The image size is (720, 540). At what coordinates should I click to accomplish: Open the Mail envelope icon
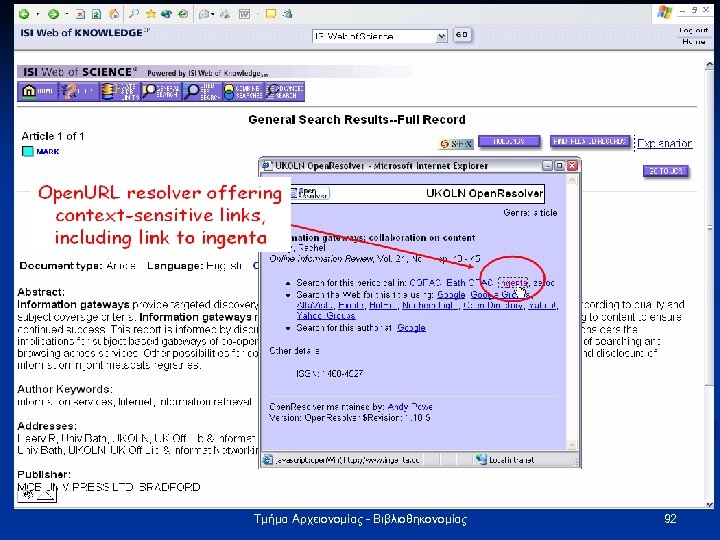click(203, 14)
